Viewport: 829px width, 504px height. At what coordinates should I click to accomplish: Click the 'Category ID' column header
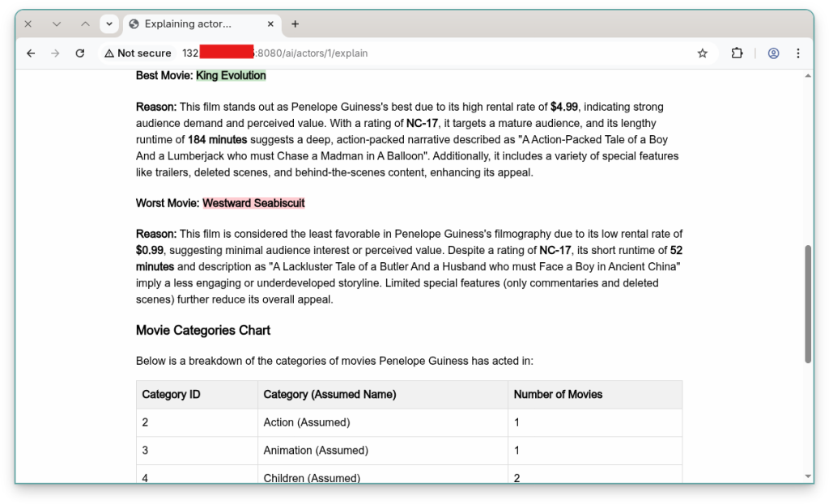(171, 395)
